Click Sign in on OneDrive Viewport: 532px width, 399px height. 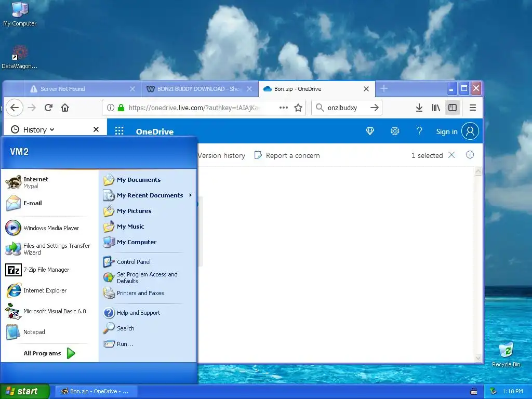point(446,131)
